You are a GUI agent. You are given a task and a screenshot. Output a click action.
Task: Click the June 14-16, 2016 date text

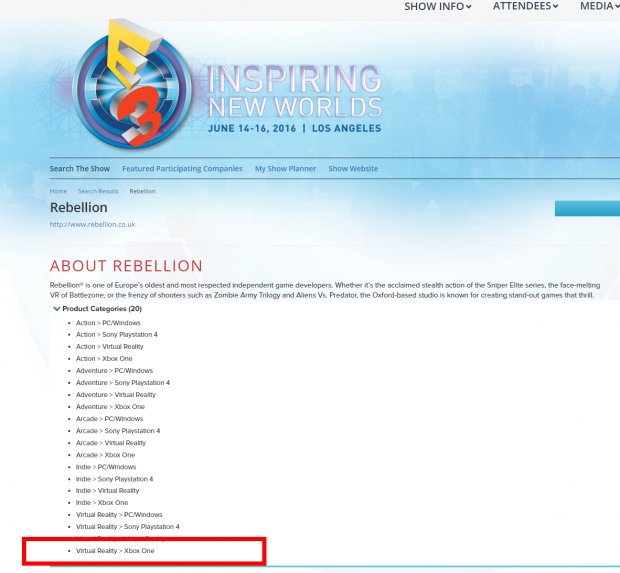[252, 129]
